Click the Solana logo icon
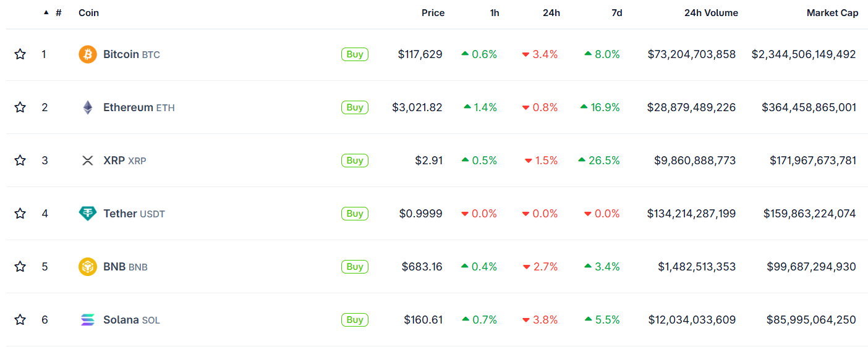 coord(88,320)
